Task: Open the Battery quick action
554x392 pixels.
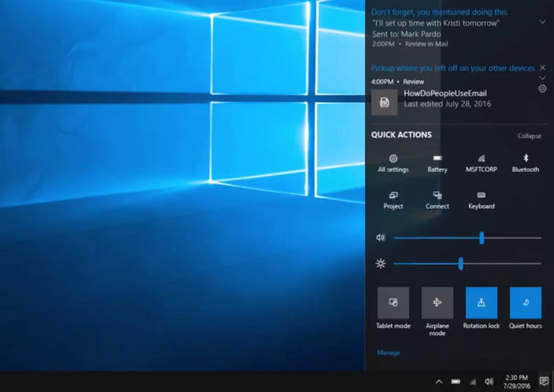Action: tap(437, 164)
